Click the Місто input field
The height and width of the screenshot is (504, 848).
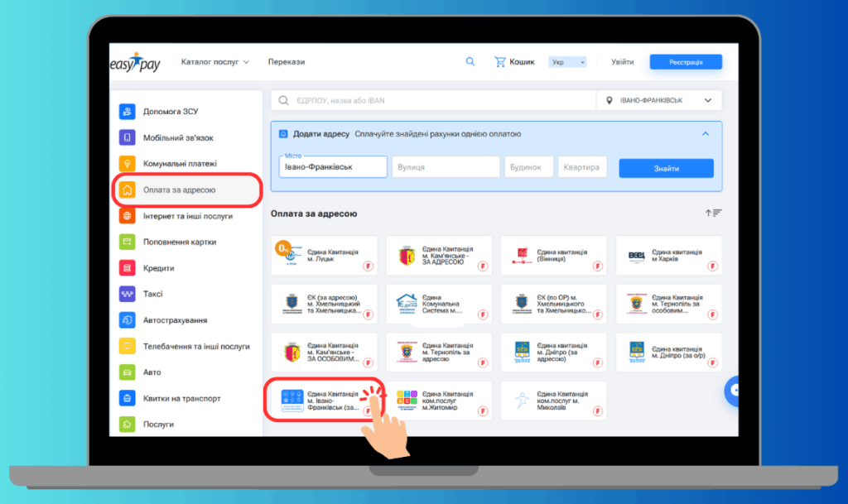point(333,166)
